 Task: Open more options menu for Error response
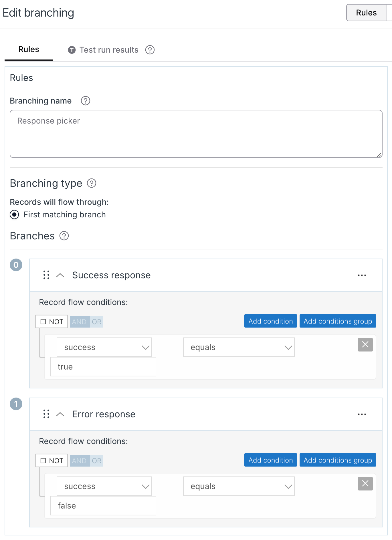(x=362, y=414)
